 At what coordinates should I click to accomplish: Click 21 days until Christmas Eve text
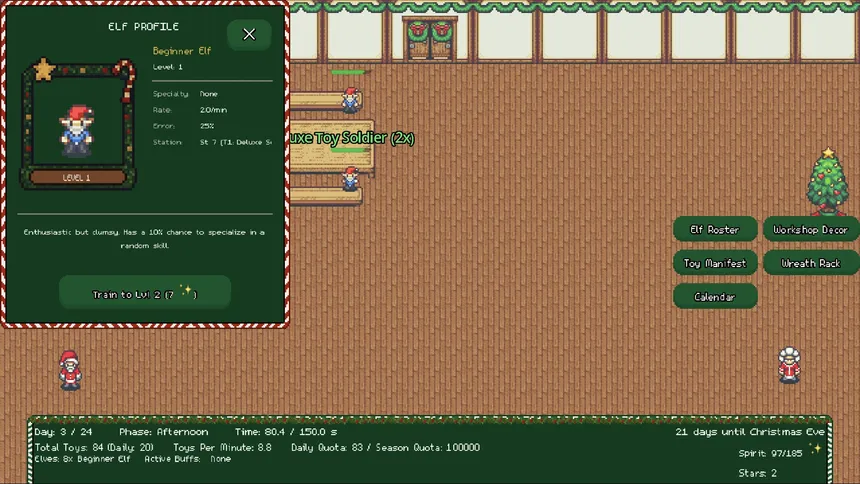point(750,432)
